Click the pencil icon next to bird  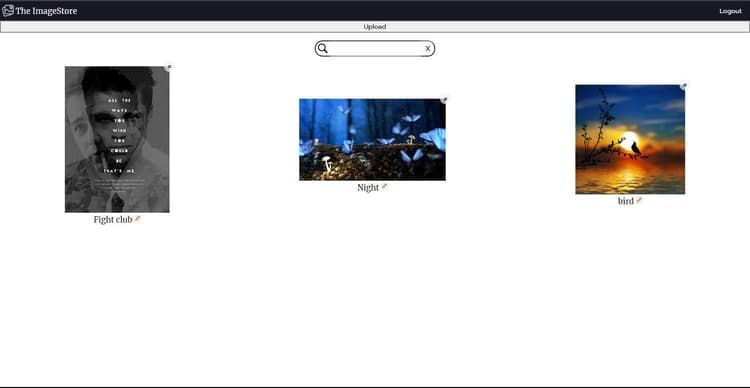click(x=639, y=200)
